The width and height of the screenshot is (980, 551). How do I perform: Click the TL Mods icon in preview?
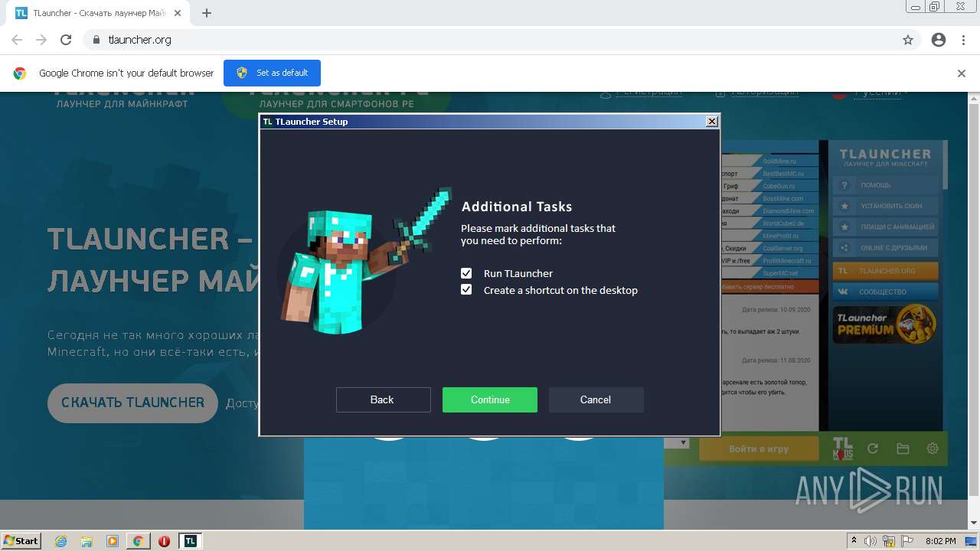point(842,448)
